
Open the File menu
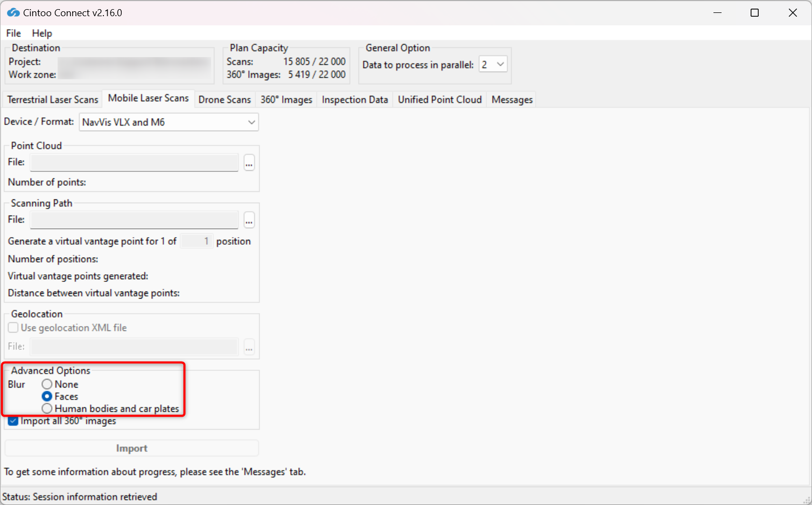(x=13, y=33)
